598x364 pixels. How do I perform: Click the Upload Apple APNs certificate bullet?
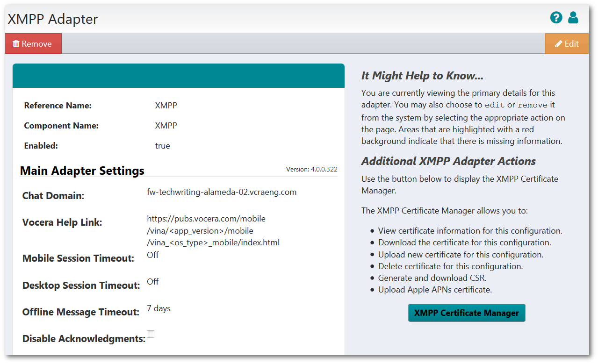(435, 290)
